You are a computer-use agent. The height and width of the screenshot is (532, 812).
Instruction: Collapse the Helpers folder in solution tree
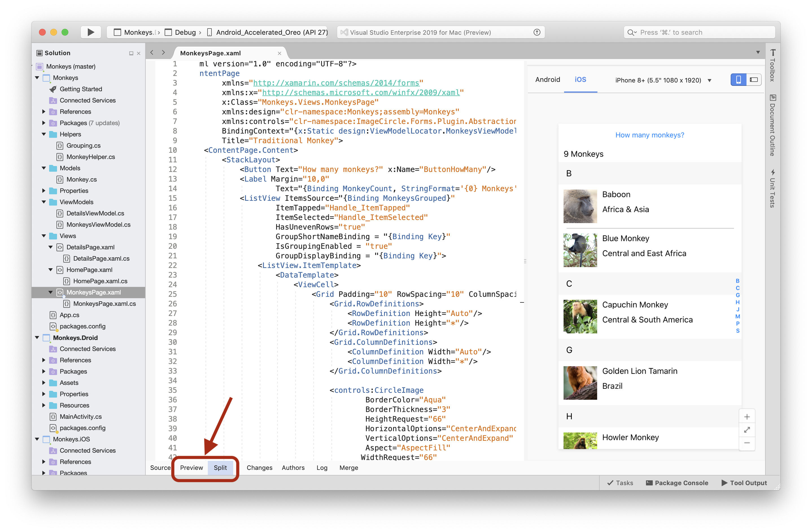pos(44,134)
